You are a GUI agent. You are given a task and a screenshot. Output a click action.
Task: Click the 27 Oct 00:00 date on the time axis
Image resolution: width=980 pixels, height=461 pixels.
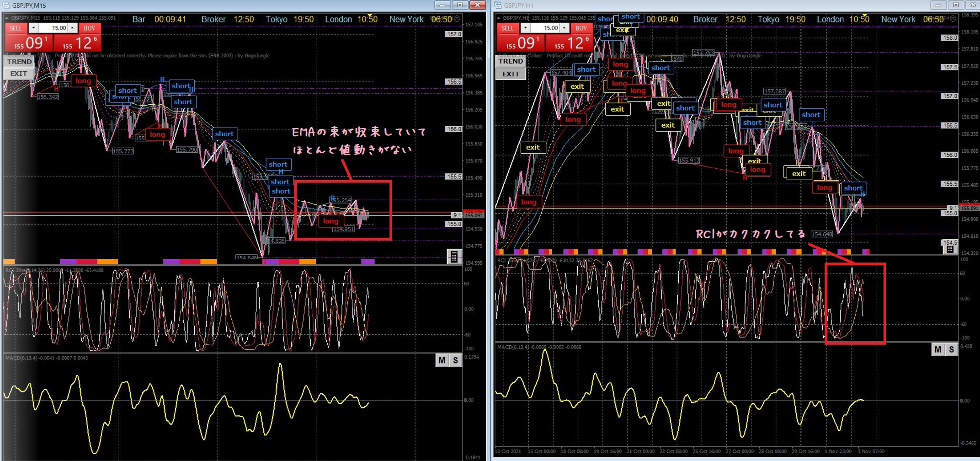[740, 451]
